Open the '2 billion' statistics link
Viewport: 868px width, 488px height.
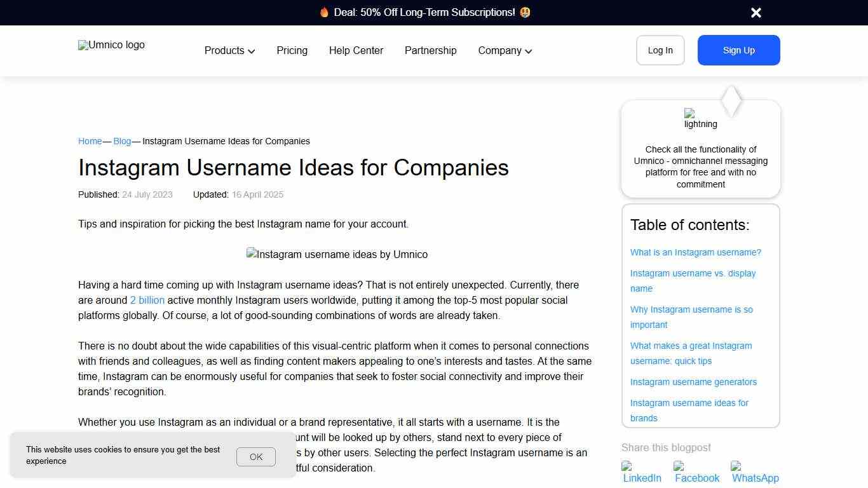tap(147, 300)
